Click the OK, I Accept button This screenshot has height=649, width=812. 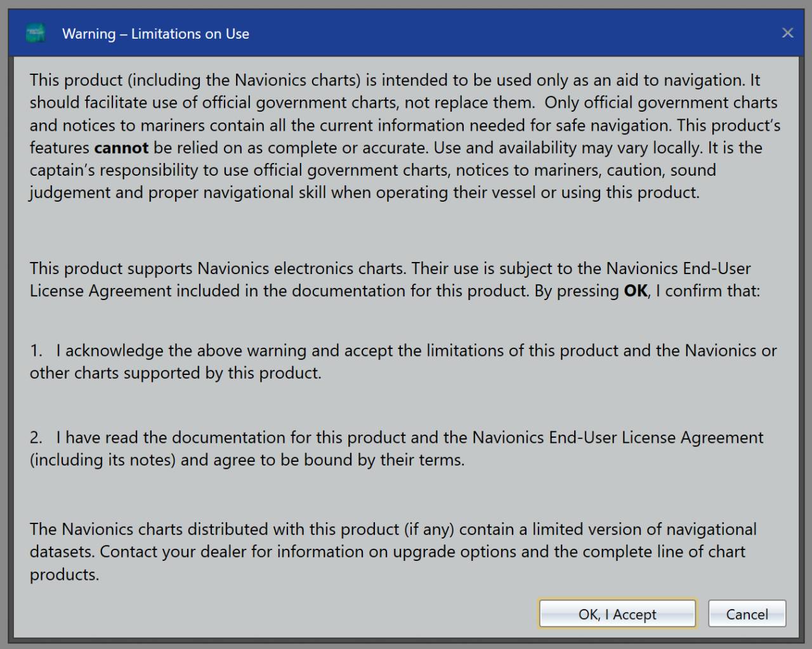617,614
